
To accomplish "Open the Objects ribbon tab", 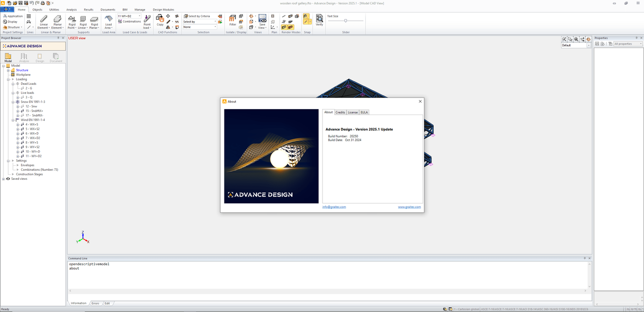I will [37, 10].
